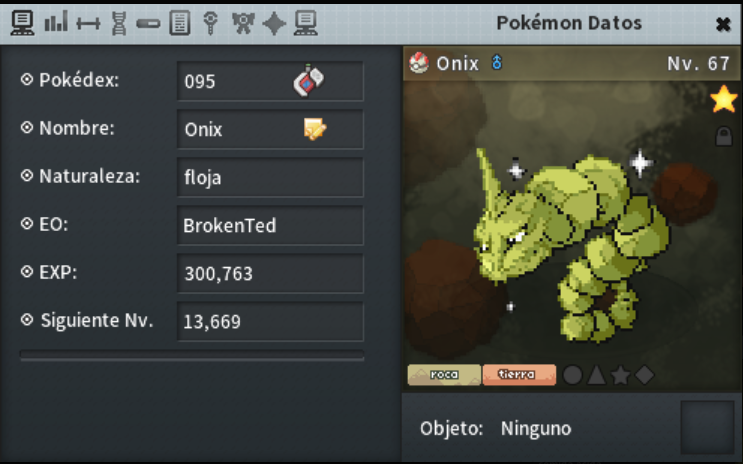
Task: Open the first computer summary tab icon
Action: click(x=22, y=23)
